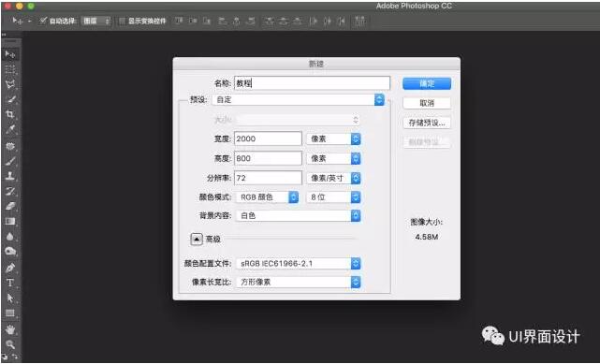Select the Eraser tool
The width and height of the screenshot is (600, 364).
(10, 206)
